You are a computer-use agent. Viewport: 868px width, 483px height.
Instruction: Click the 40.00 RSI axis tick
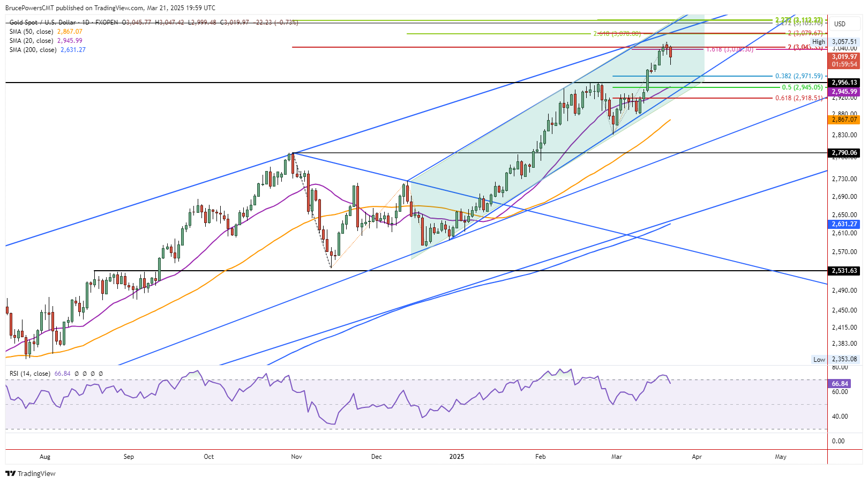[x=840, y=417]
